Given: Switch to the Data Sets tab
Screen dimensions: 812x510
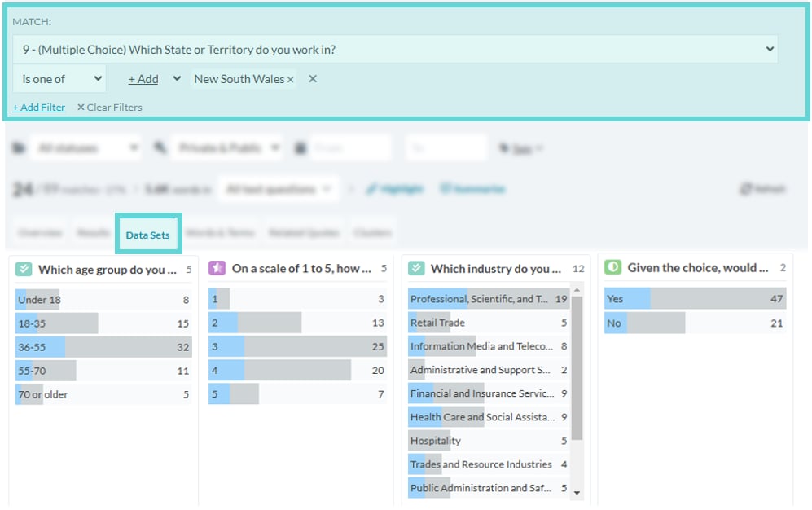Looking at the screenshot, I should [148, 235].
